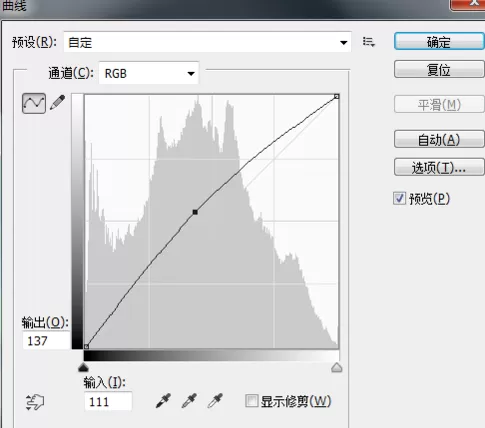Select the black point input slider triangle

click(83, 367)
